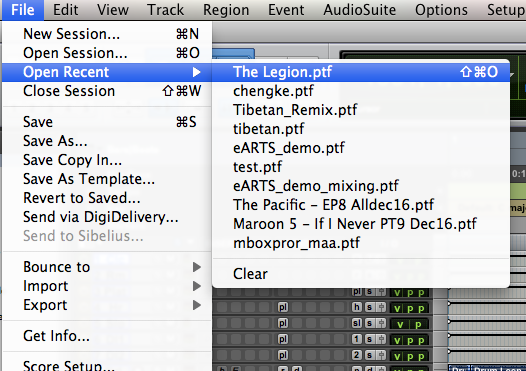526x371 pixels.
Task: Open the fader window on track '1'
Action: point(381,339)
